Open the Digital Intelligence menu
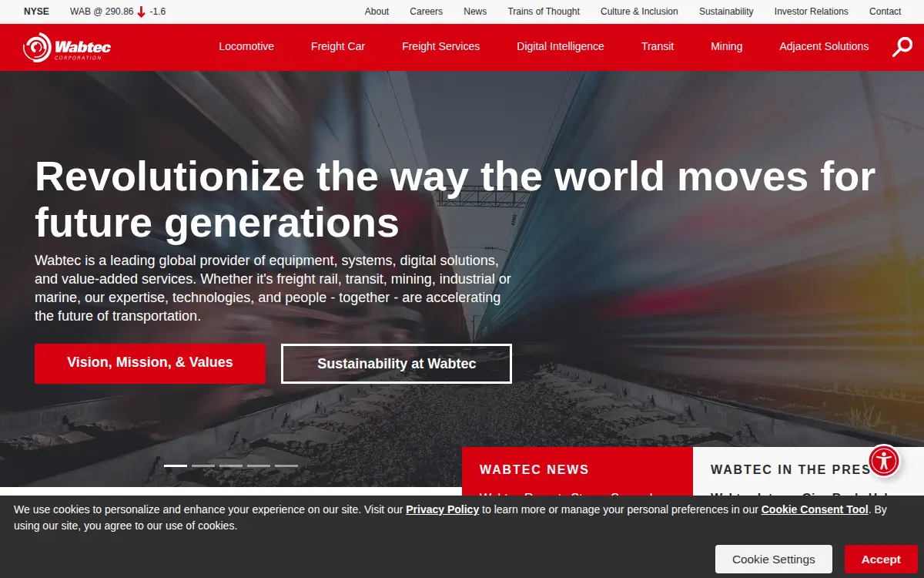Viewport: 924px width, 578px height. click(561, 46)
